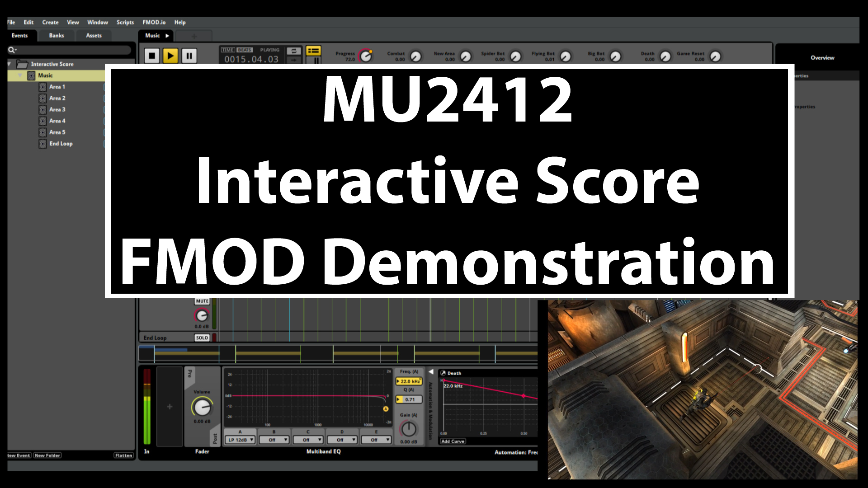Click the Freq. (A) 22.0 kHz field
The image size is (868, 488).
(409, 381)
